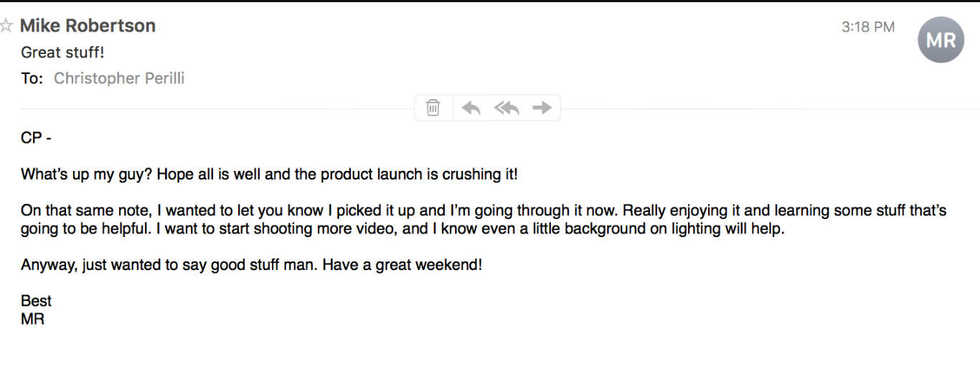Click the "Great stuff!" subject line
The height and width of the screenshot is (367, 980).
pyautogui.click(x=62, y=52)
